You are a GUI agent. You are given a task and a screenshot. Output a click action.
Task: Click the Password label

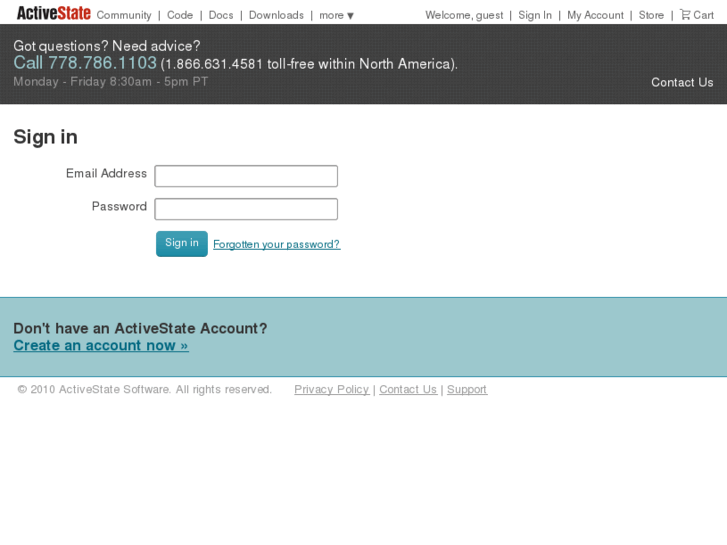click(x=119, y=206)
